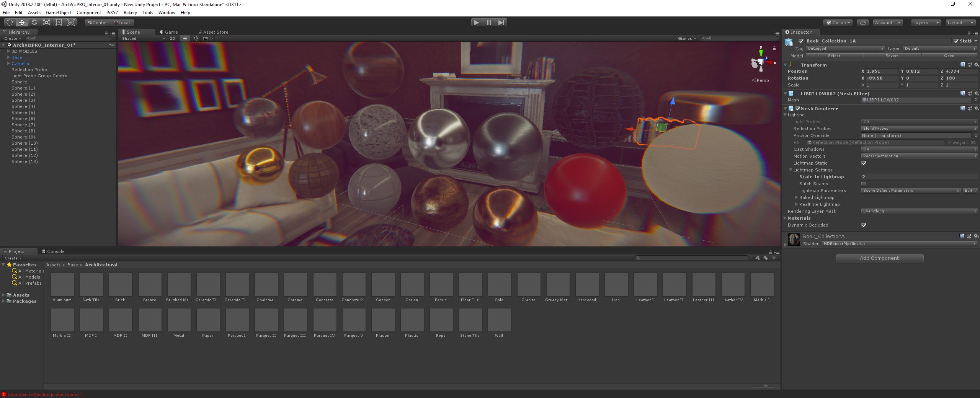Click the Revert button under Model
This screenshot has width=980, height=398.
coord(892,55)
